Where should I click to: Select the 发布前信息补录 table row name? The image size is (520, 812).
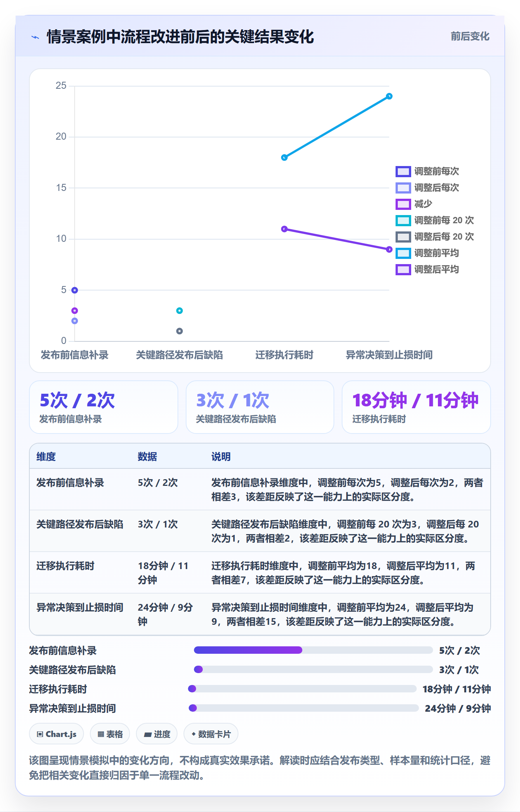pos(70,483)
